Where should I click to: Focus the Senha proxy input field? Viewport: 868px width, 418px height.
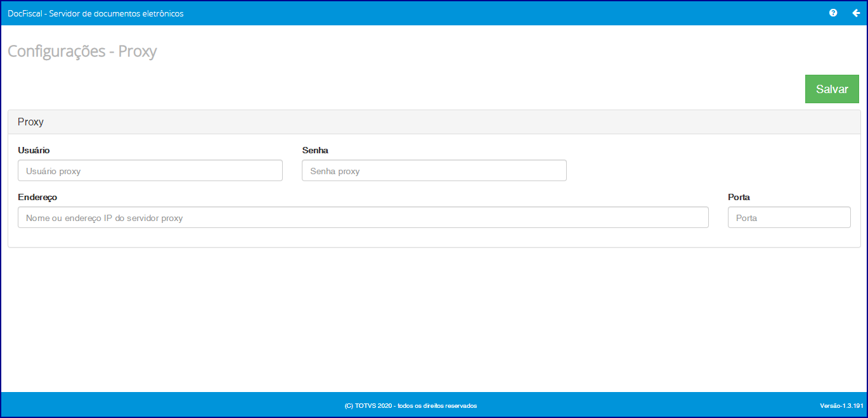[x=434, y=170]
